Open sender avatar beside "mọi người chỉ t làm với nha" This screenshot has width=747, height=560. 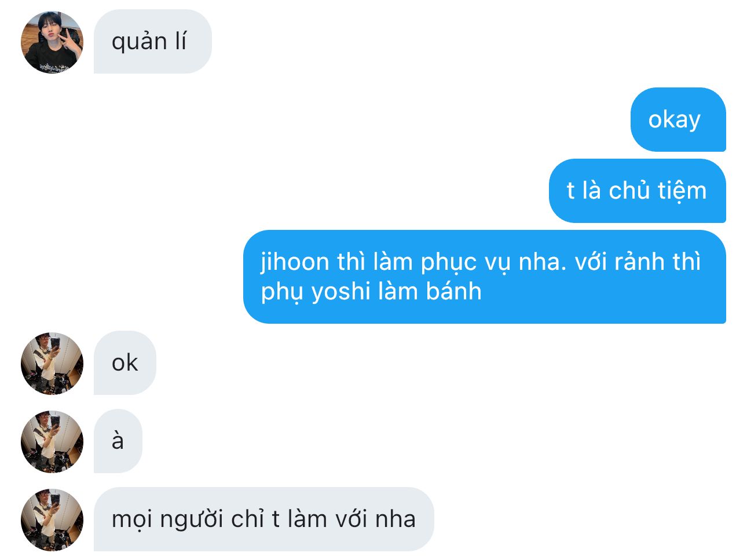click(52, 520)
